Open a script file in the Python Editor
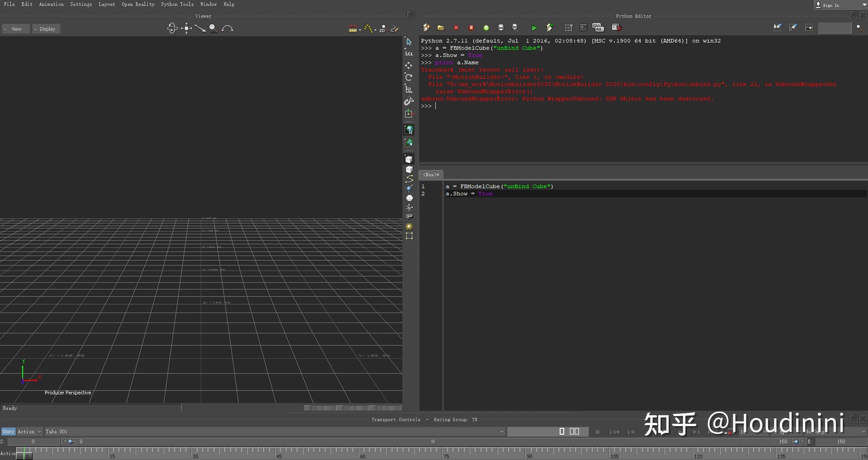 click(441, 28)
